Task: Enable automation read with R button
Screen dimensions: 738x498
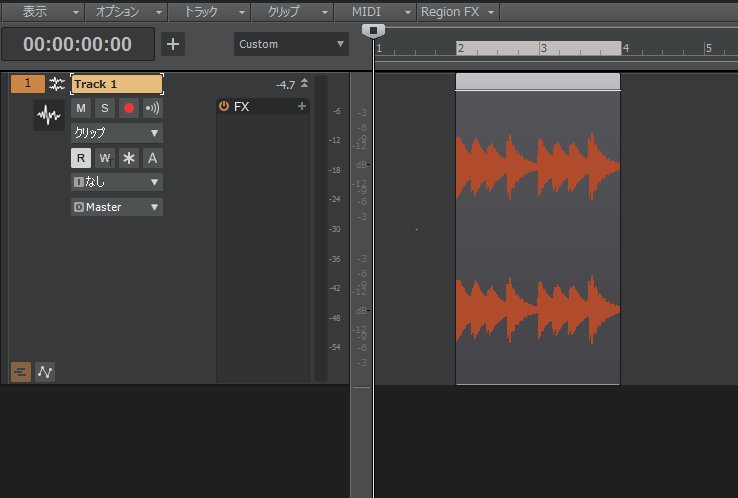Action: [x=81, y=158]
